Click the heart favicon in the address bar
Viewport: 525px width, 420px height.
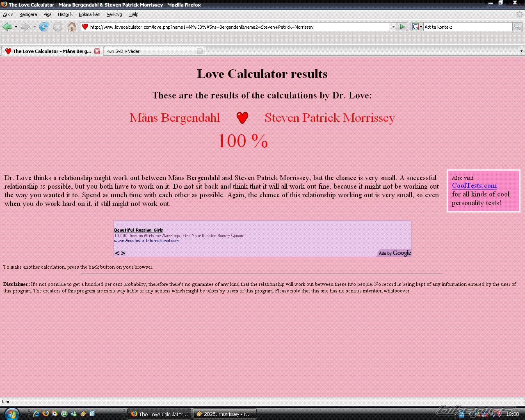point(85,27)
